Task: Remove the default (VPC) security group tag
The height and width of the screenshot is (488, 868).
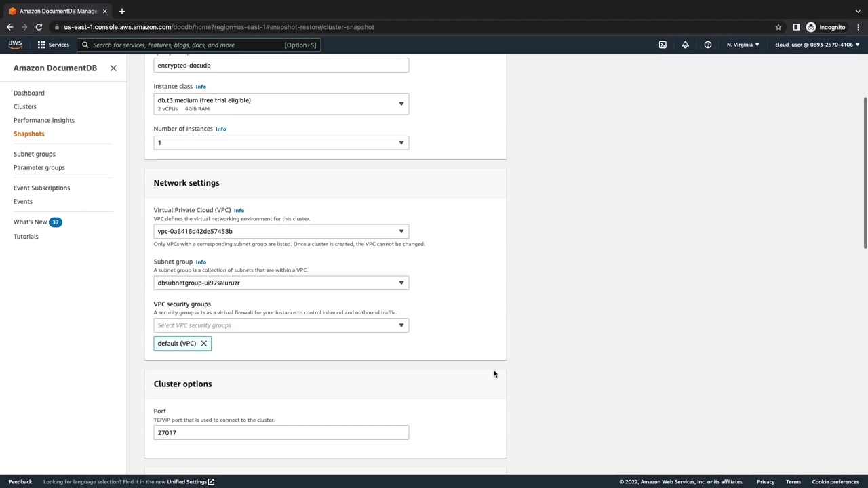Action: (203, 344)
